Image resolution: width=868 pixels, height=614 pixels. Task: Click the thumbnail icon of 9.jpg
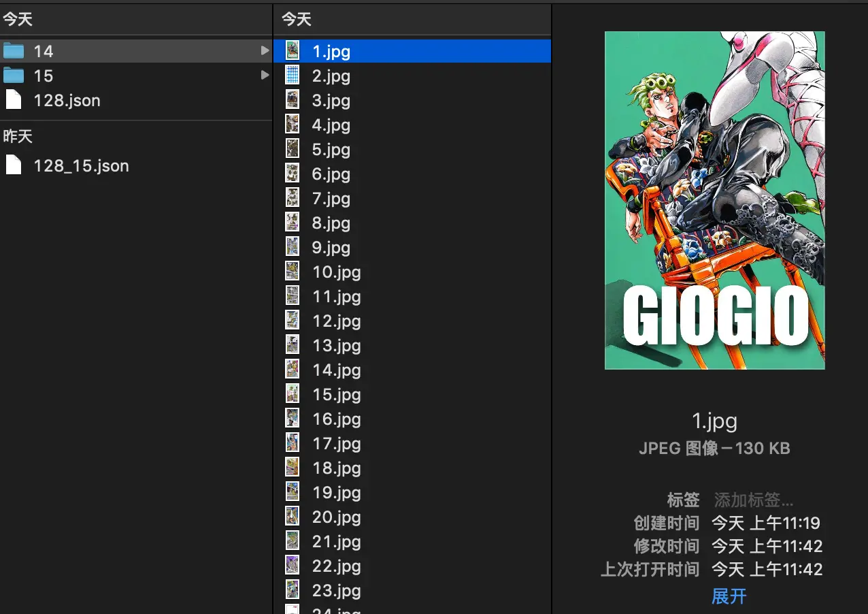292,246
